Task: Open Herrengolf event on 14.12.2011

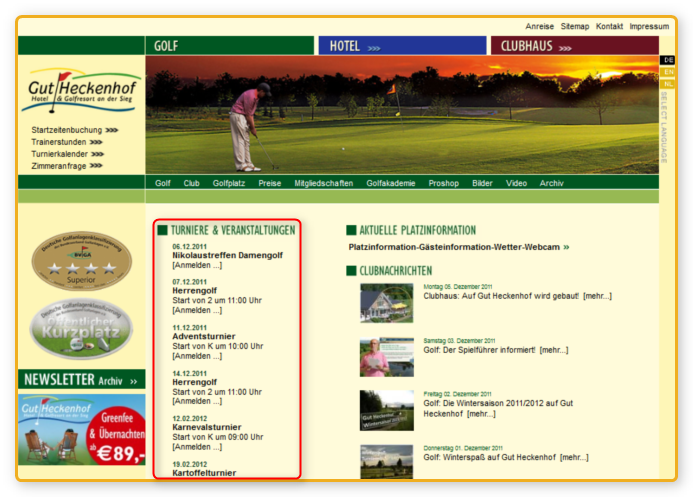Action: pyautogui.click(x=194, y=382)
